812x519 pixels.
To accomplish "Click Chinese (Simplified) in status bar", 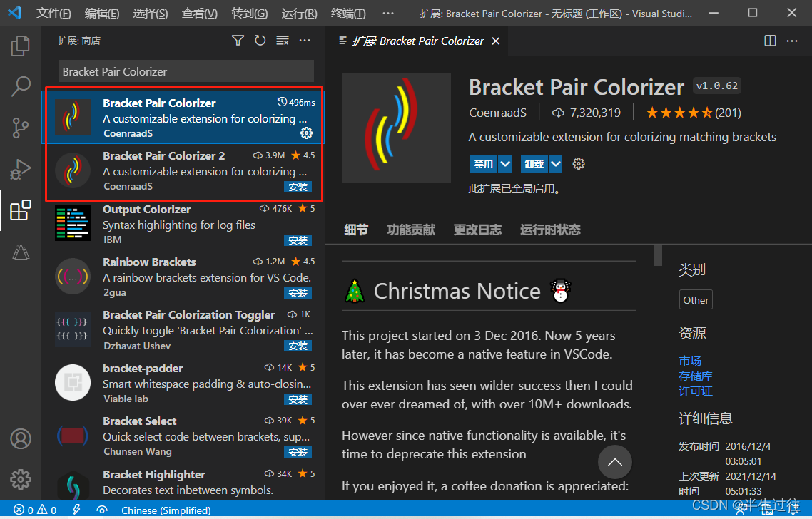I will [166, 510].
